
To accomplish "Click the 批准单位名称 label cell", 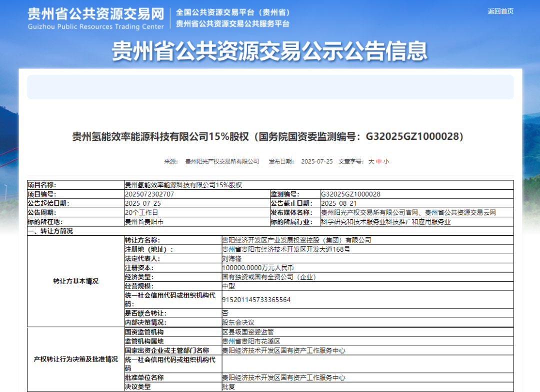I will tap(173, 378).
